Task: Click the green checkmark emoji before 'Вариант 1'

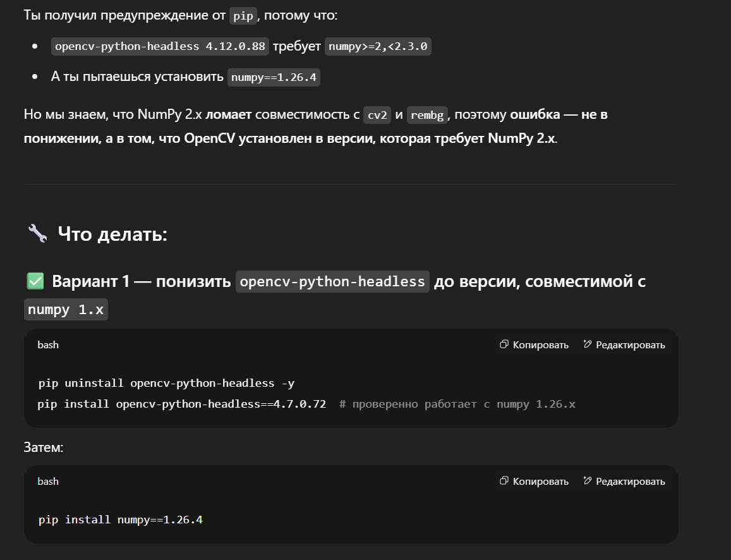Action: pyautogui.click(x=35, y=281)
